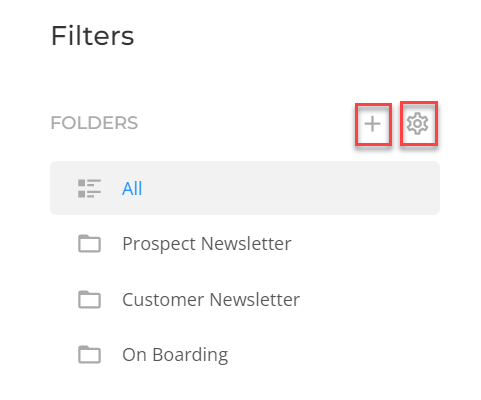Open the On Boarding folder
This screenshot has height=400, width=481.
click(x=245, y=354)
